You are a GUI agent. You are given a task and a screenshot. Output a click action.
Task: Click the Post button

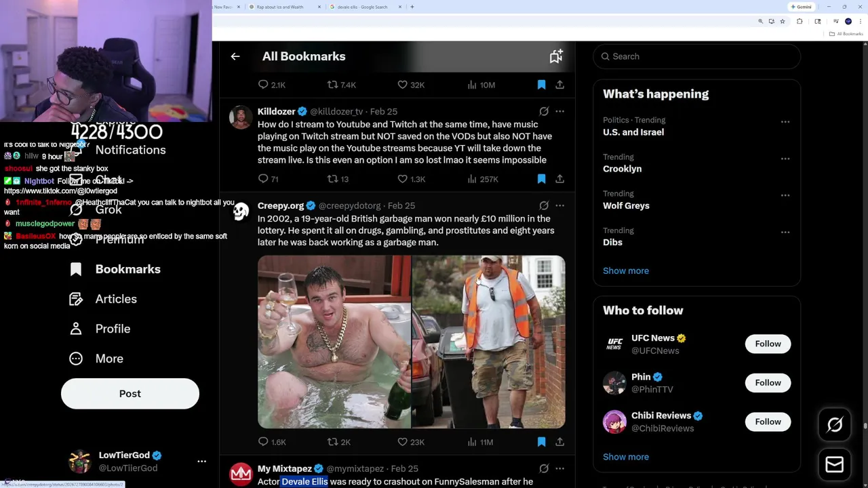coord(130,394)
